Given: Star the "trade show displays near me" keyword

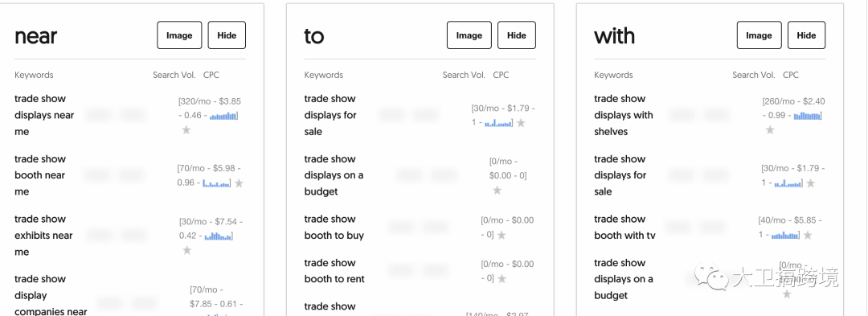Looking at the screenshot, I should click(186, 129).
